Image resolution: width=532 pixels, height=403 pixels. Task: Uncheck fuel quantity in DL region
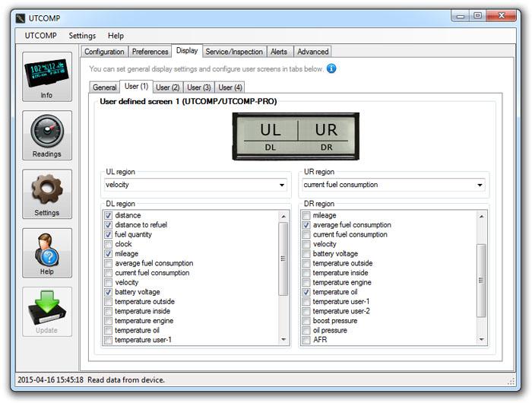(x=108, y=234)
